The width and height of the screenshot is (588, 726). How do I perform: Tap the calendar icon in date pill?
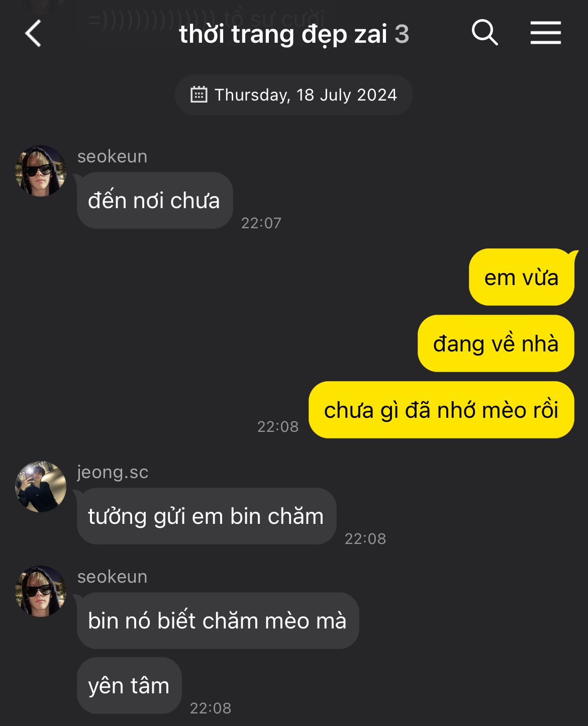[x=199, y=95]
